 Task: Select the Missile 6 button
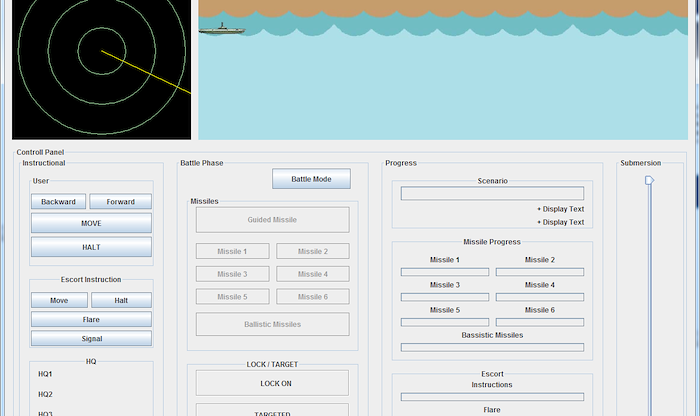pyautogui.click(x=312, y=296)
